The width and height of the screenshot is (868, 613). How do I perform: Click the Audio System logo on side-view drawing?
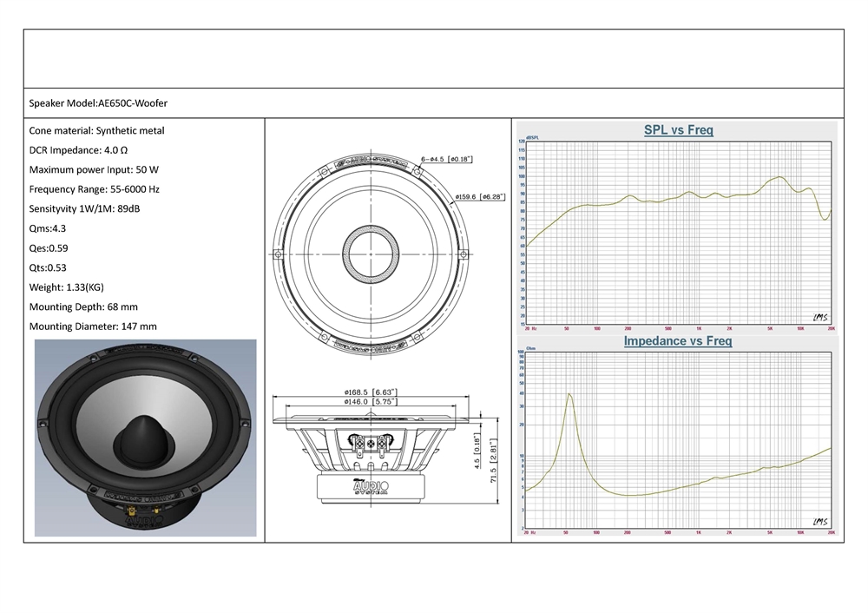click(371, 487)
